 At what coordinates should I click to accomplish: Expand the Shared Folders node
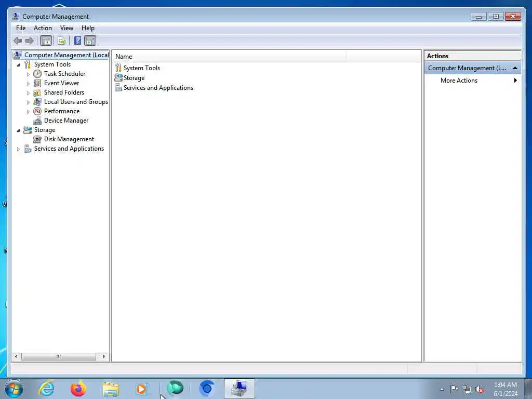pos(28,93)
